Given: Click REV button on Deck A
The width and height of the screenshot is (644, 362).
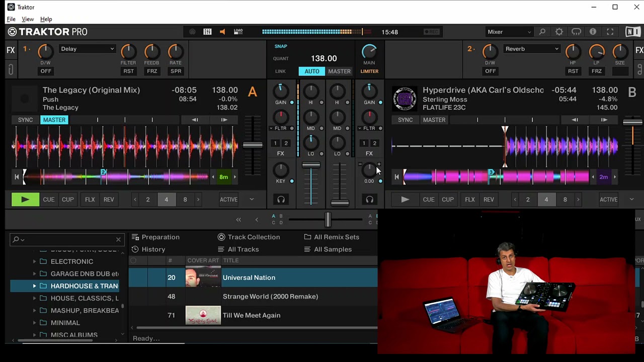Looking at the screenshot, I should pyautogui.click(x=109, y=200).
